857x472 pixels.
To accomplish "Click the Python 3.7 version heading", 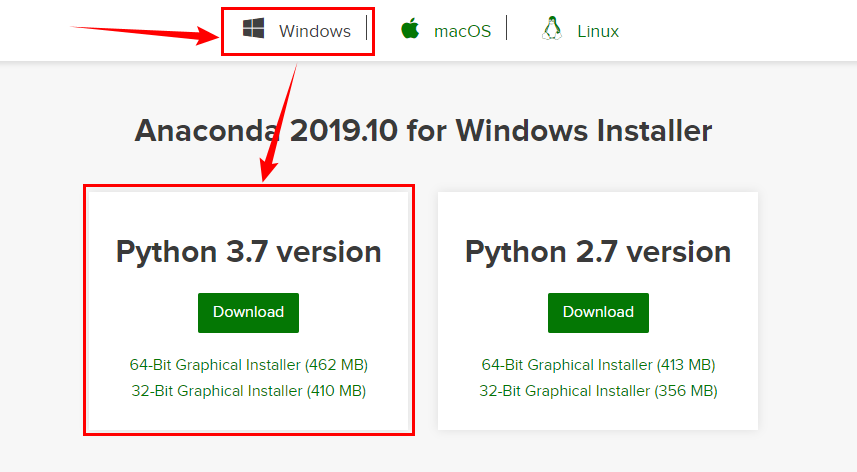I will [249, 252].
